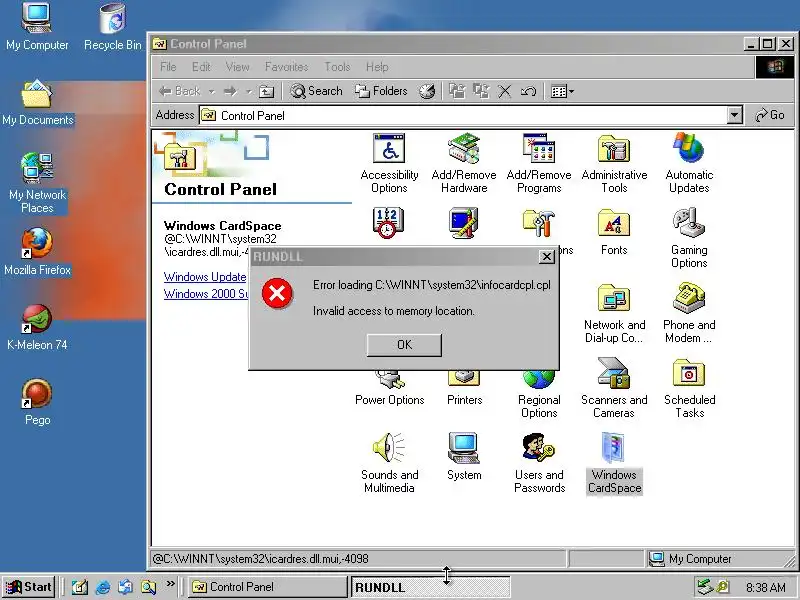Click the Undo toolbar icon
800x600 pixels.
click(x=528, y=91)
